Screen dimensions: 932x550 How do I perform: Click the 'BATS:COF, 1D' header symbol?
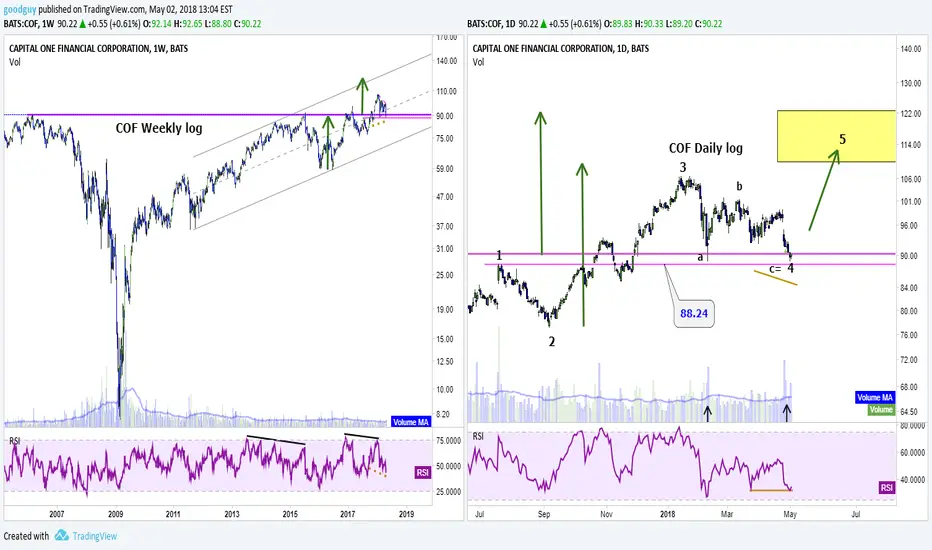coord(492,24)
